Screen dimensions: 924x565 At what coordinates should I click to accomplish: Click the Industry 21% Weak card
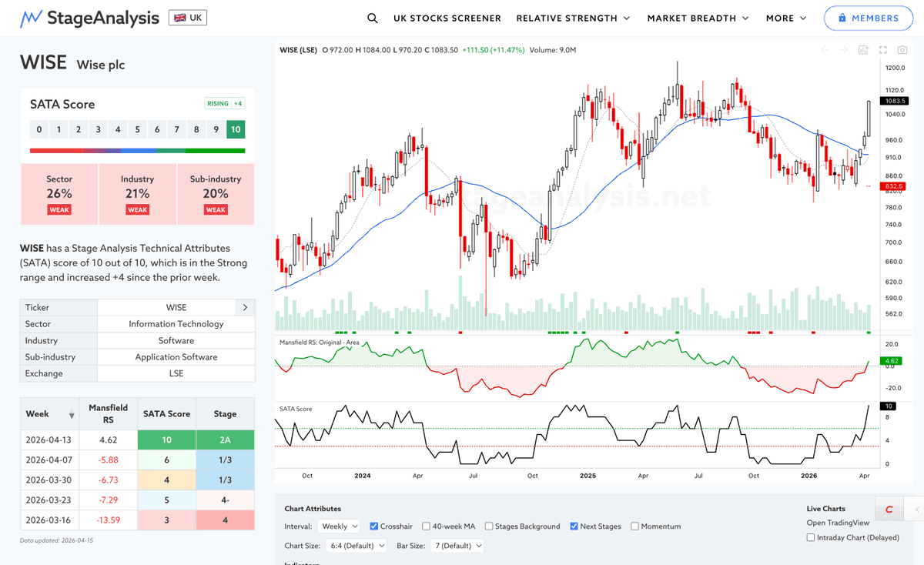[137, 194]
